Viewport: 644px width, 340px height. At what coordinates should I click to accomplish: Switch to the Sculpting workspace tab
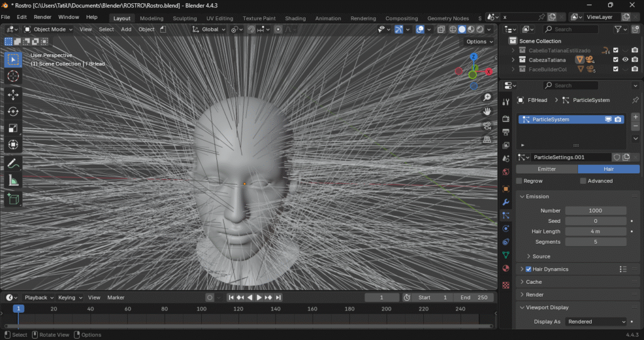click(x=184, y=18)
